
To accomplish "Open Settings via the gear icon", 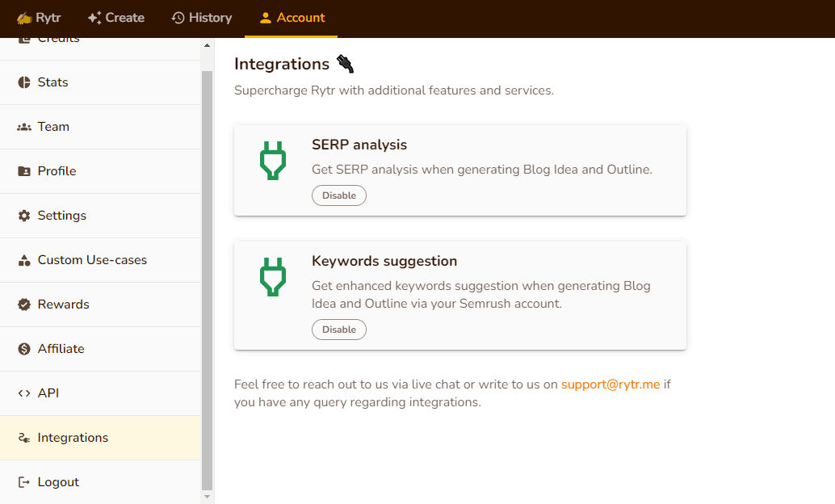I will point(23,215).
